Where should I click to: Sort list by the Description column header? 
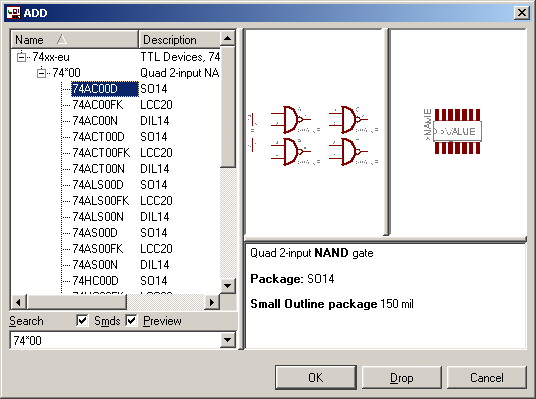[179, 40]
